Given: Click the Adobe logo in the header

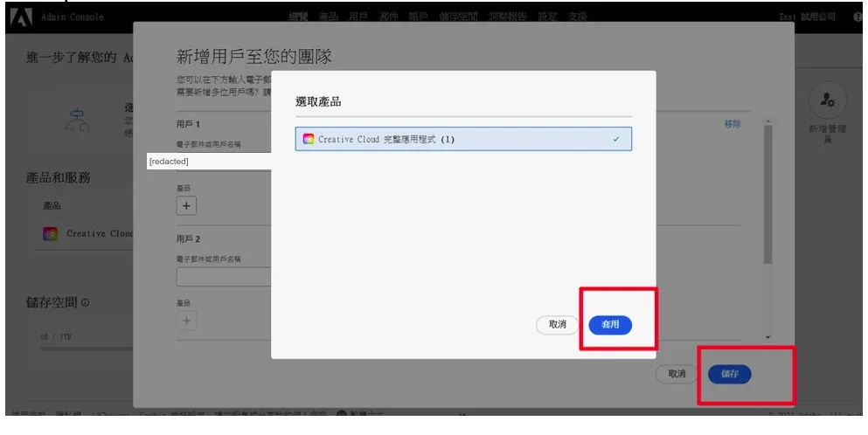Looking at the screenshot, I should [21, 17].
